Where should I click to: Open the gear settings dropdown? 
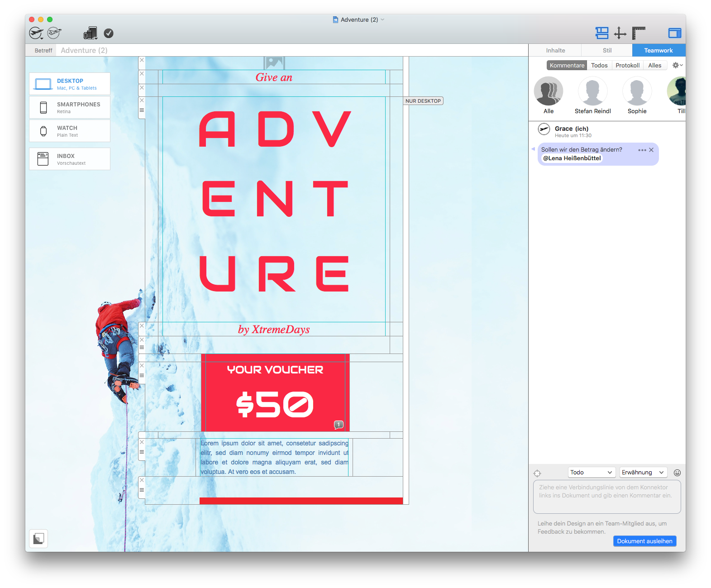[677, 65]
